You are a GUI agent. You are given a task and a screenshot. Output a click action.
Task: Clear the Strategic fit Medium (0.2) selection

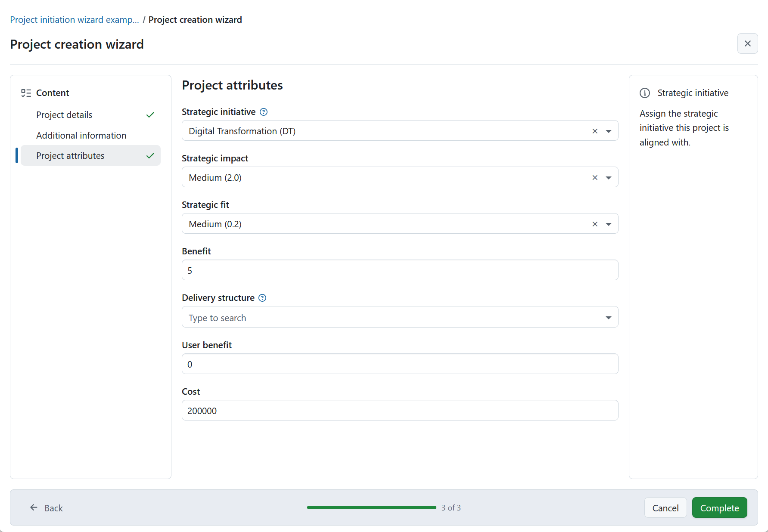click(595, 224)
